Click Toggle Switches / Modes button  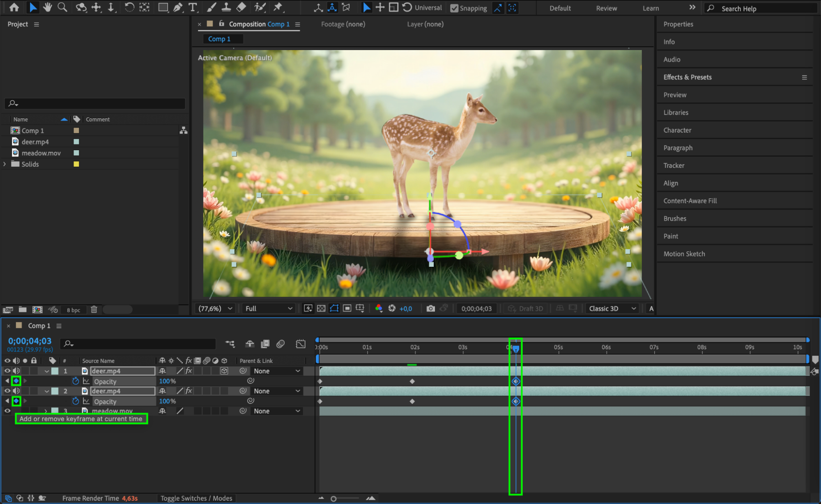[x=196, y=498]
